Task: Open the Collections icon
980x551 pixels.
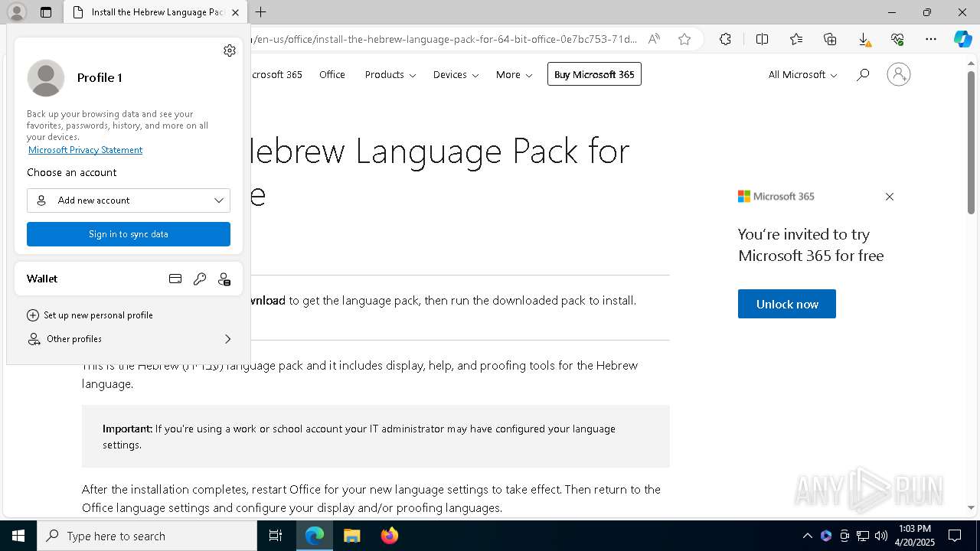Action: 830,39
